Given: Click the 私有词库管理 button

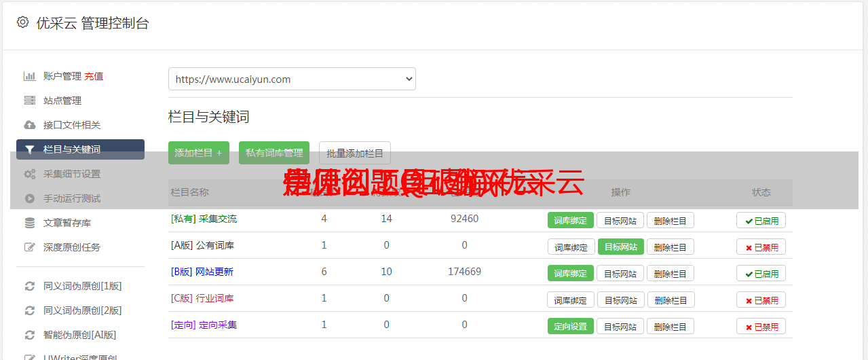Looking at the screenshot, I should pos(274,153).
